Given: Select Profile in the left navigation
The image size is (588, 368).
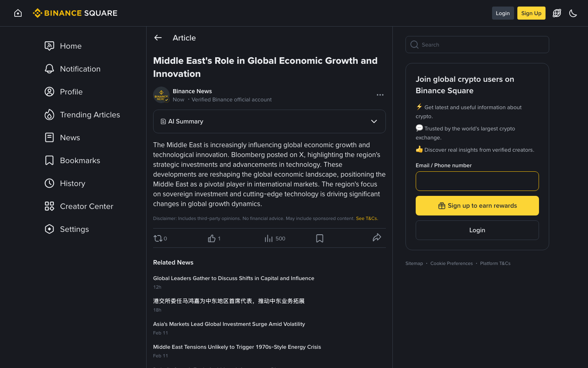Looking at the screenshot, I should click(71, 92).
